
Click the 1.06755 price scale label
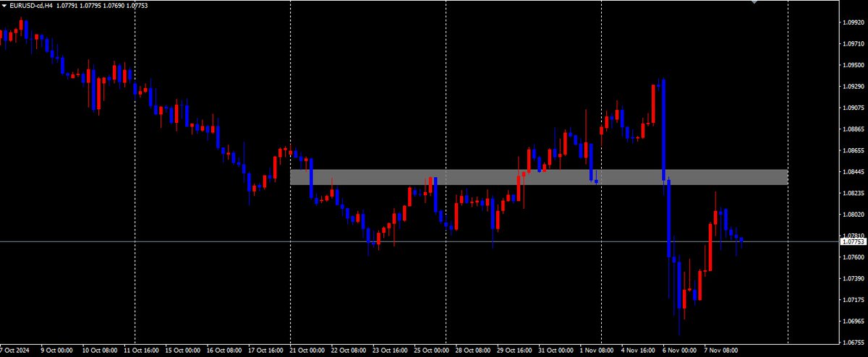coord(854,343)
